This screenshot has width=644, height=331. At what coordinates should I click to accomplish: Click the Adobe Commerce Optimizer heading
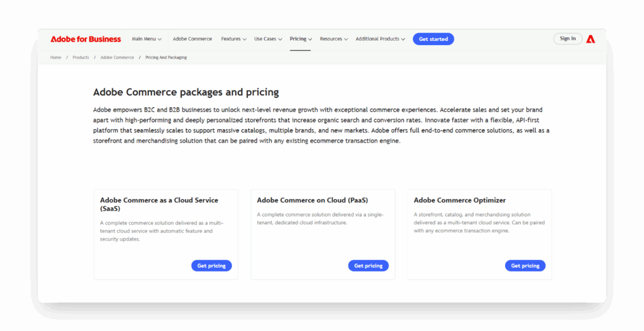click(460, 200)
